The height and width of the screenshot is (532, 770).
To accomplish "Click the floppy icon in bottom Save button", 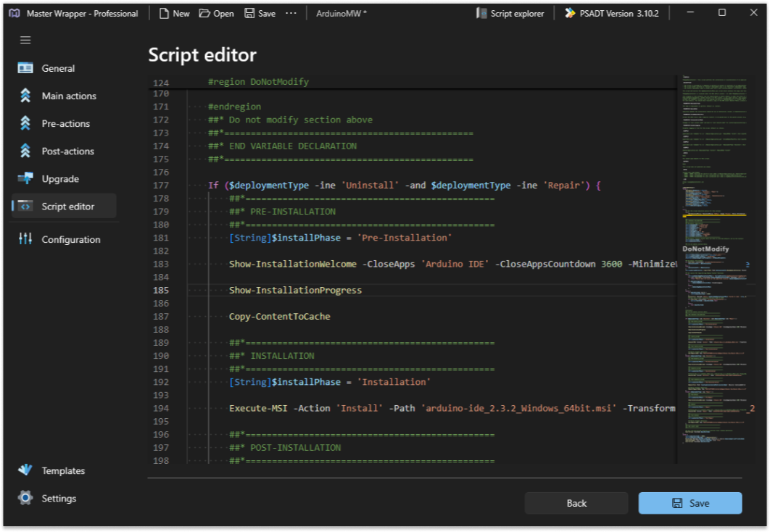I will [x=677, y=503].
